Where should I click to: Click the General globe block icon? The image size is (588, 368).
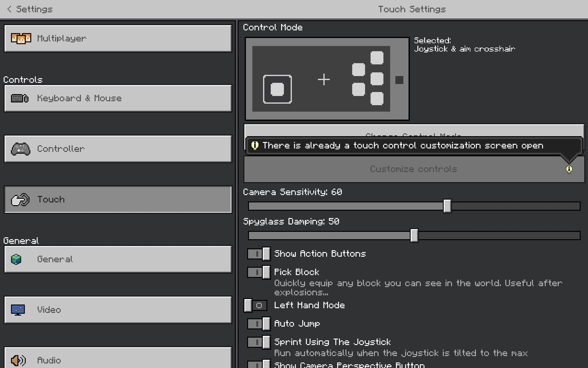pos(16,259)
